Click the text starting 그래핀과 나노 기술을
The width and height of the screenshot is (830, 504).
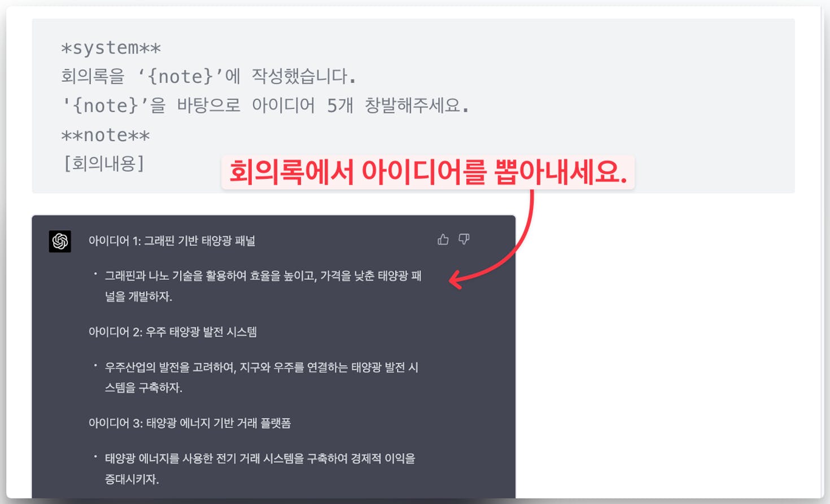click(263, 286)
